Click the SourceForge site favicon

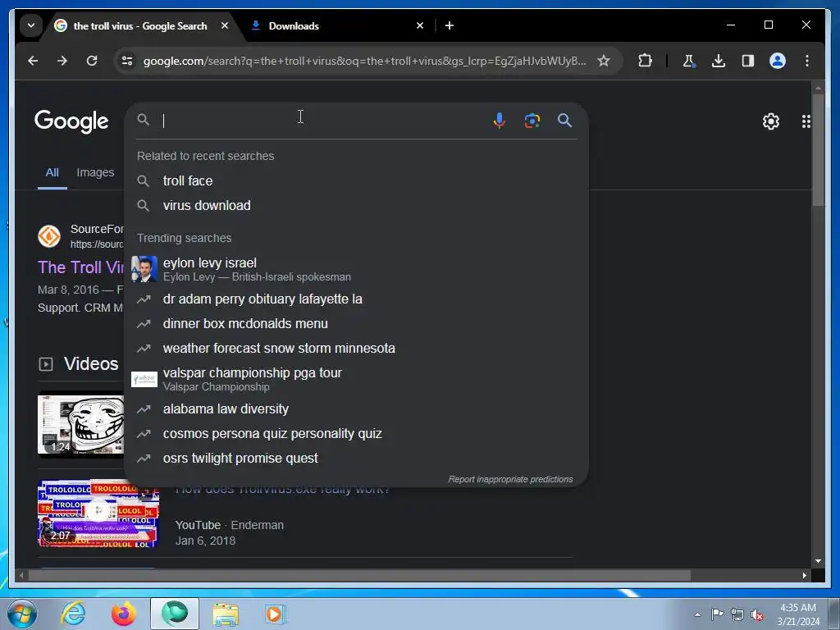[48, 236]
